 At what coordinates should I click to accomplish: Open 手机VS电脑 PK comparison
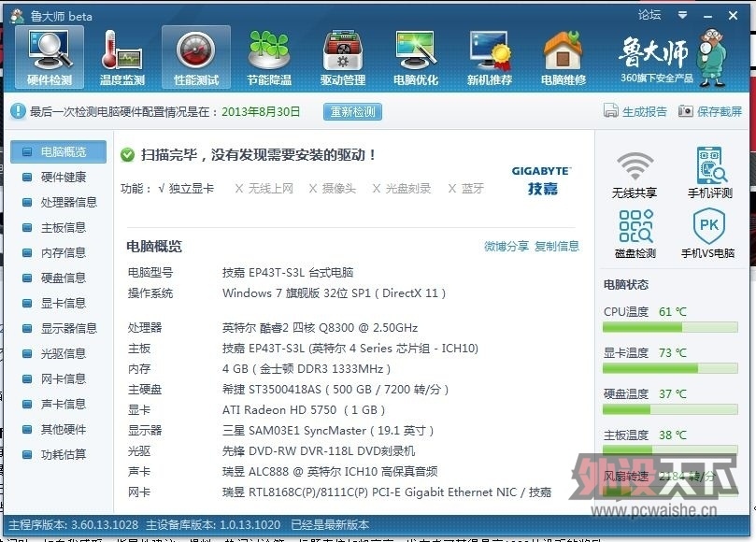pos(707,234)
